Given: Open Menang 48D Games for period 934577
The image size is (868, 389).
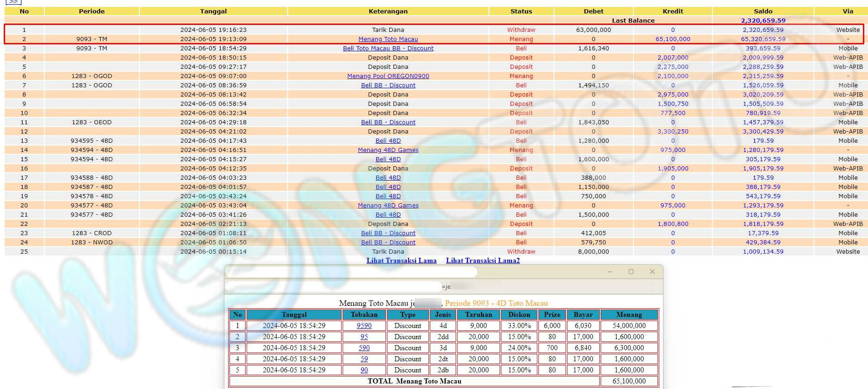Looking at the screenshot, I should 388,206.
